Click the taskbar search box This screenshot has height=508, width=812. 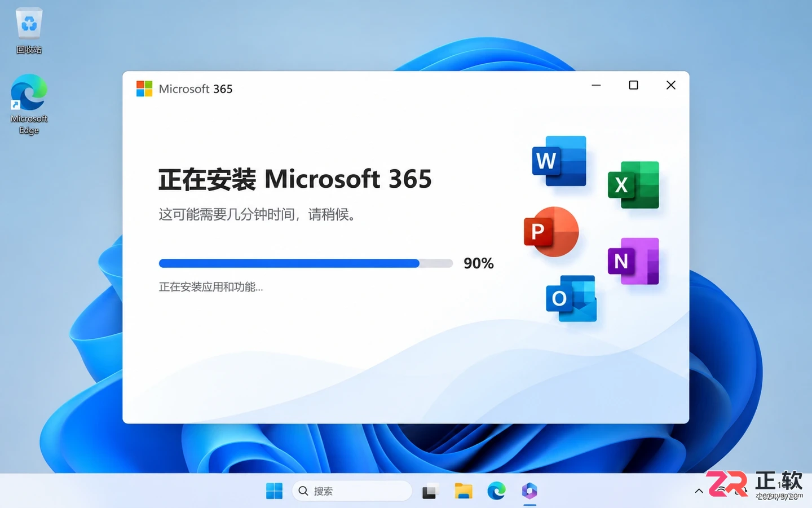pos(352,491)
